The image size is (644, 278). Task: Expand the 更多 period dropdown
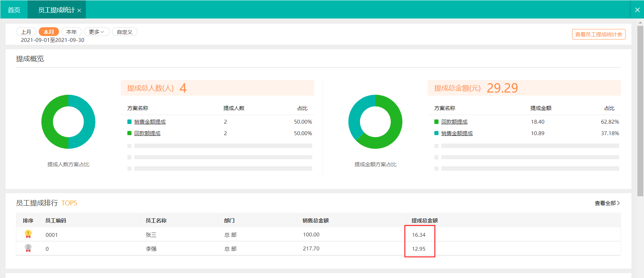97,32
